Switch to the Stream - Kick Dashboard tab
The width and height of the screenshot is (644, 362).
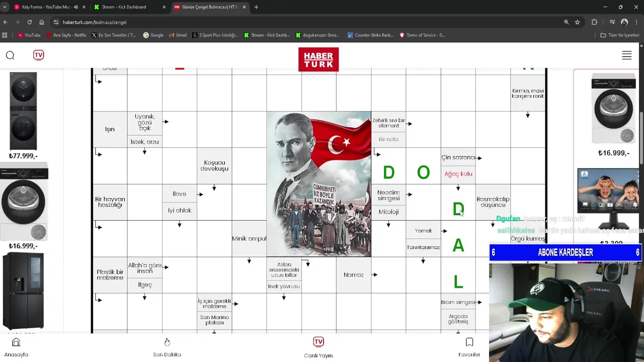[x=124, y=7]
